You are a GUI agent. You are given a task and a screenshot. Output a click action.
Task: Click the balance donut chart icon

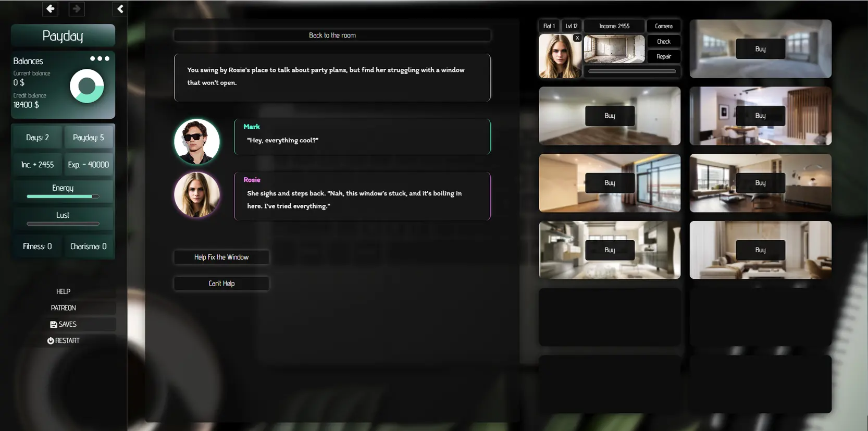(x=87, y=86)
